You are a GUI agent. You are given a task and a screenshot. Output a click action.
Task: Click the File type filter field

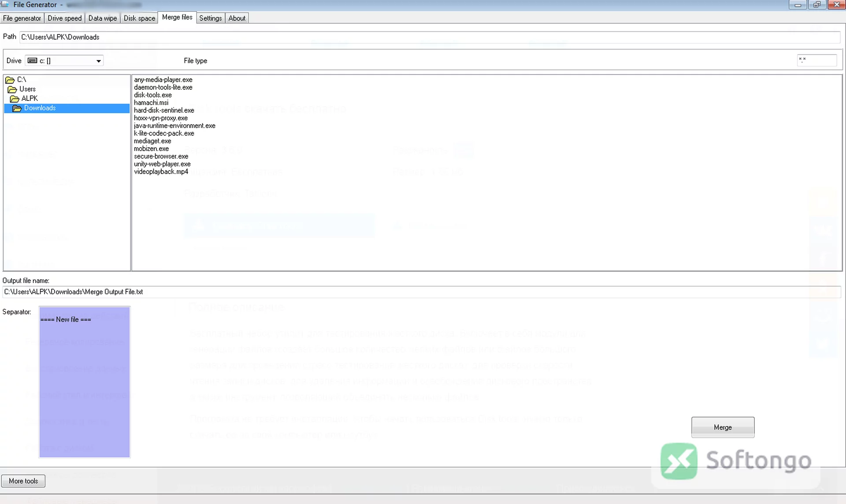click(x=816, y=60)
